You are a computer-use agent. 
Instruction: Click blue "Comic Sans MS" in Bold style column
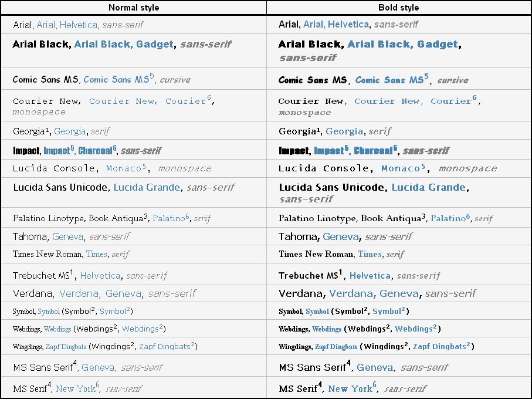click(389, 80)
